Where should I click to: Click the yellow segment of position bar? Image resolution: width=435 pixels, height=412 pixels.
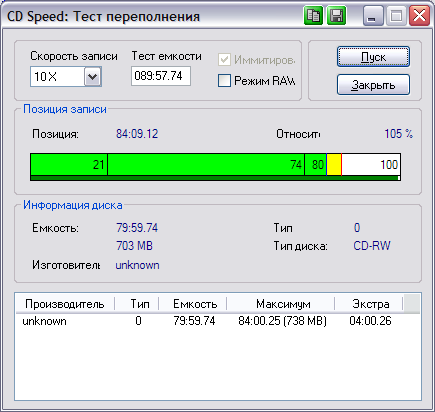(x=334, y=164)
